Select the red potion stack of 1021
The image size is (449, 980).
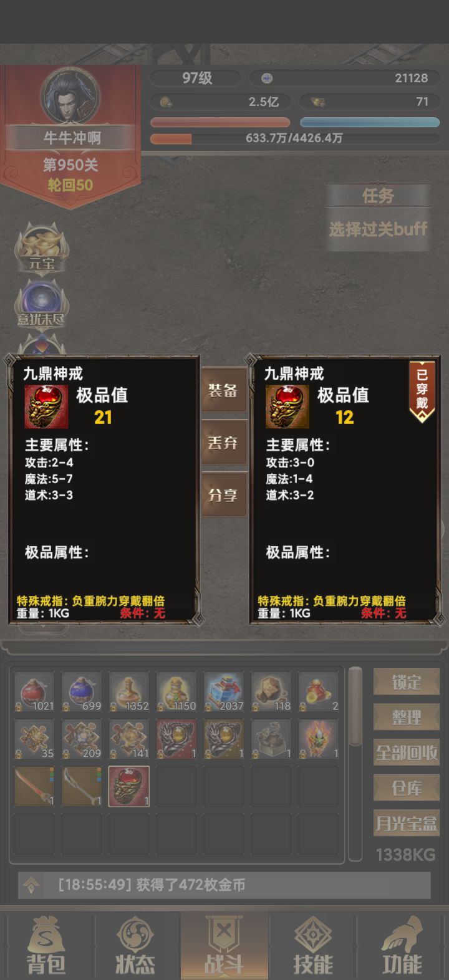coord(34,691)
